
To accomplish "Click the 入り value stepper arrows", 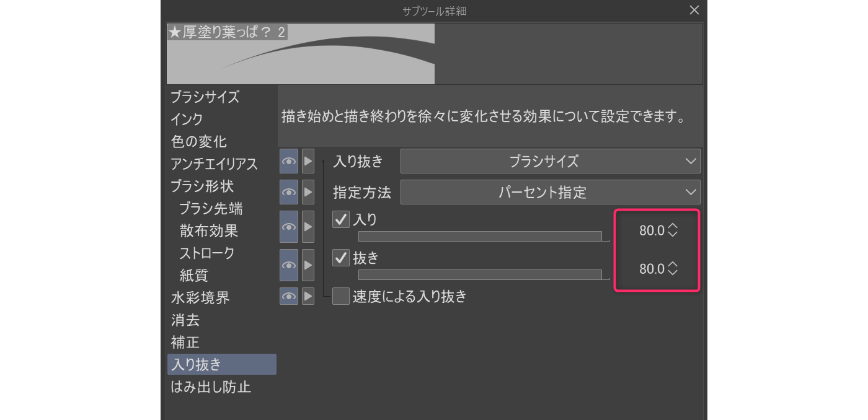I will coord(673,230).
